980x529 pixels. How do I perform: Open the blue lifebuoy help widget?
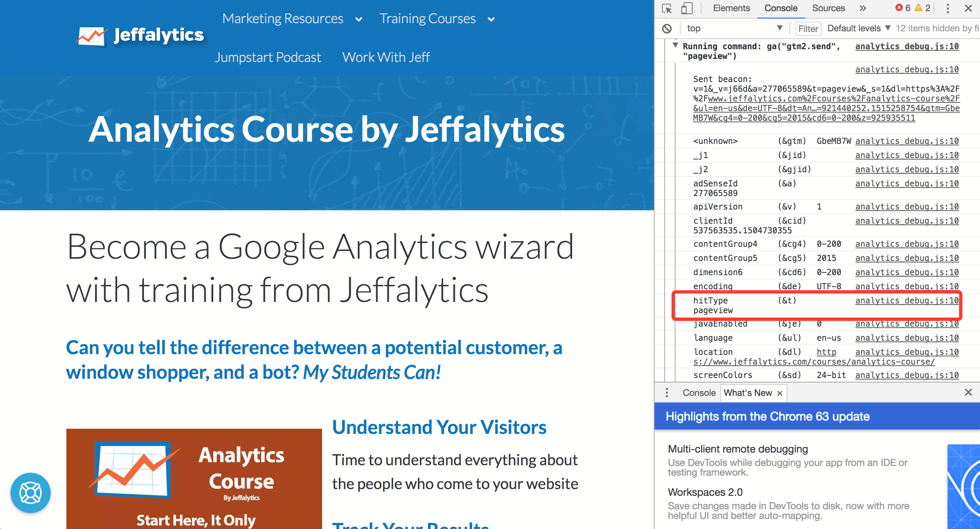[x=31, y=493]
